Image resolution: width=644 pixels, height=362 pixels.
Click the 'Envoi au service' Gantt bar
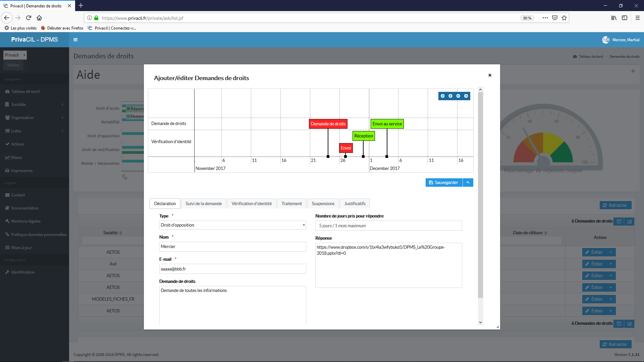pos(387,123)
